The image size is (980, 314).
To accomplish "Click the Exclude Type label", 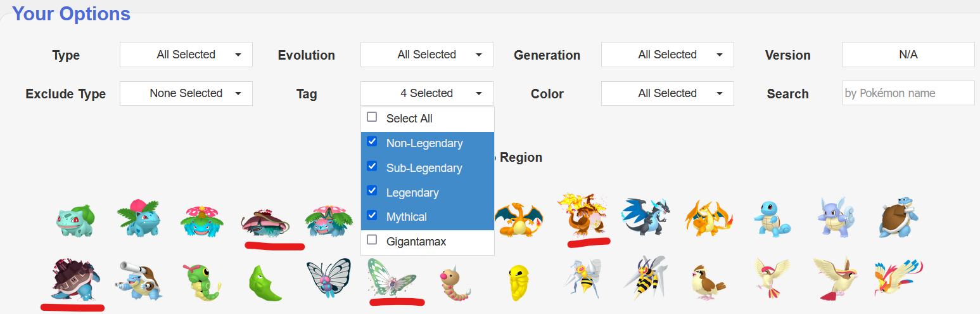I will [66, 94].
